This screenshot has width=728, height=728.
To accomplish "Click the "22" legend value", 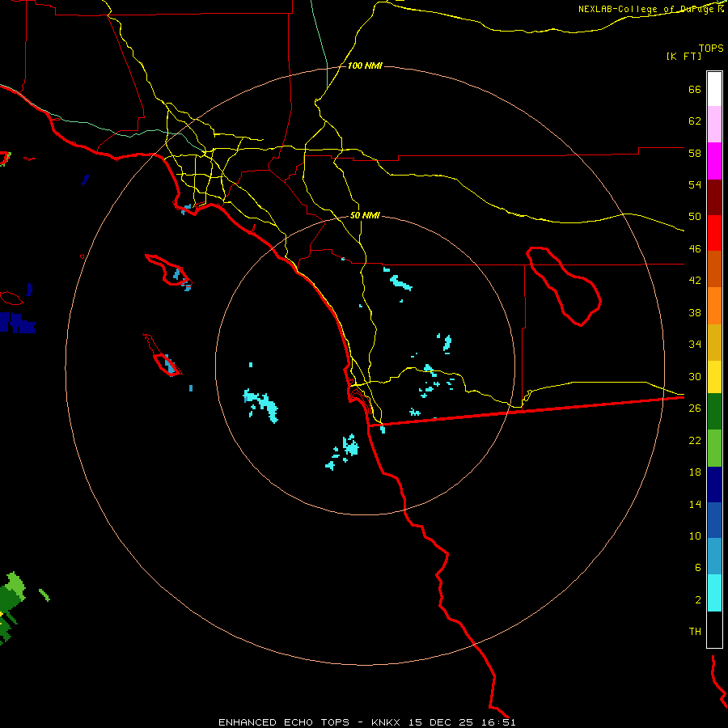I will point(695,440).
